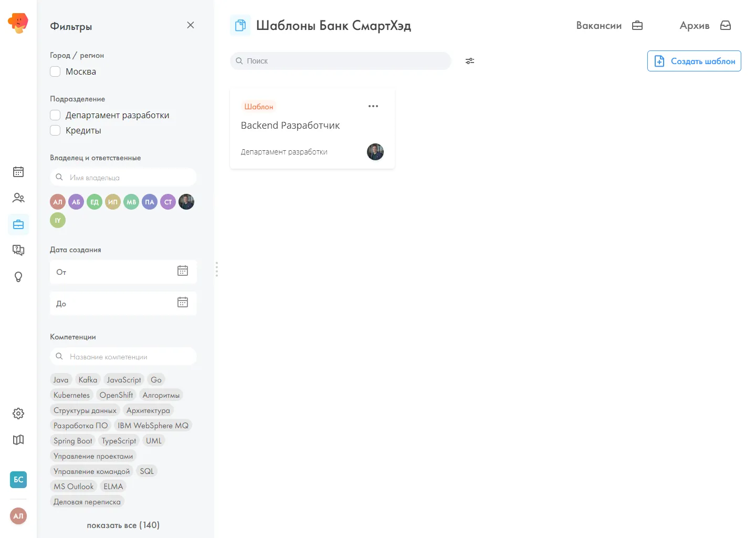This screenshot has height=538, width=756.
Task: Select the SQL competency tag
Action: [x=147, y=471]
